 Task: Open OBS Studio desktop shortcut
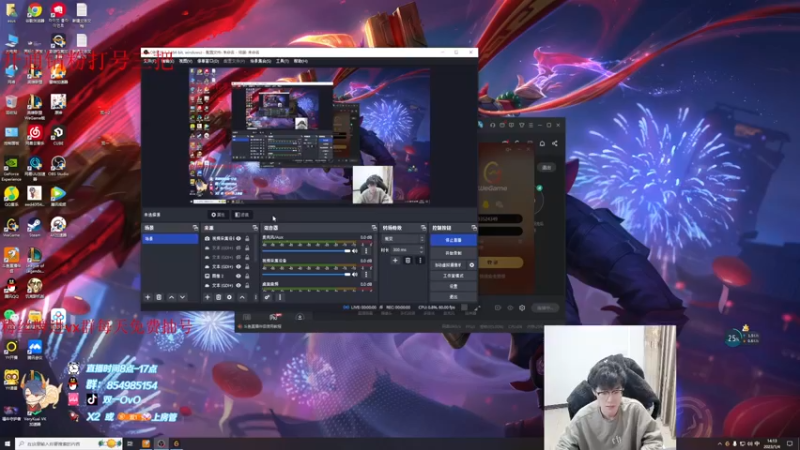click(58, 165)
